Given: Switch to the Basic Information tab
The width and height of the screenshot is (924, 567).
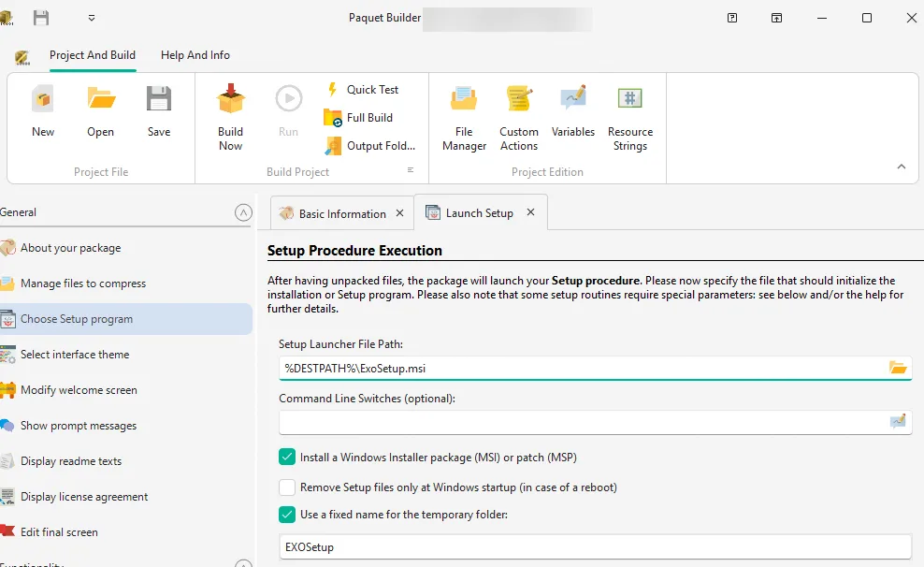Looking at the screenshot, I should [341, 213].
